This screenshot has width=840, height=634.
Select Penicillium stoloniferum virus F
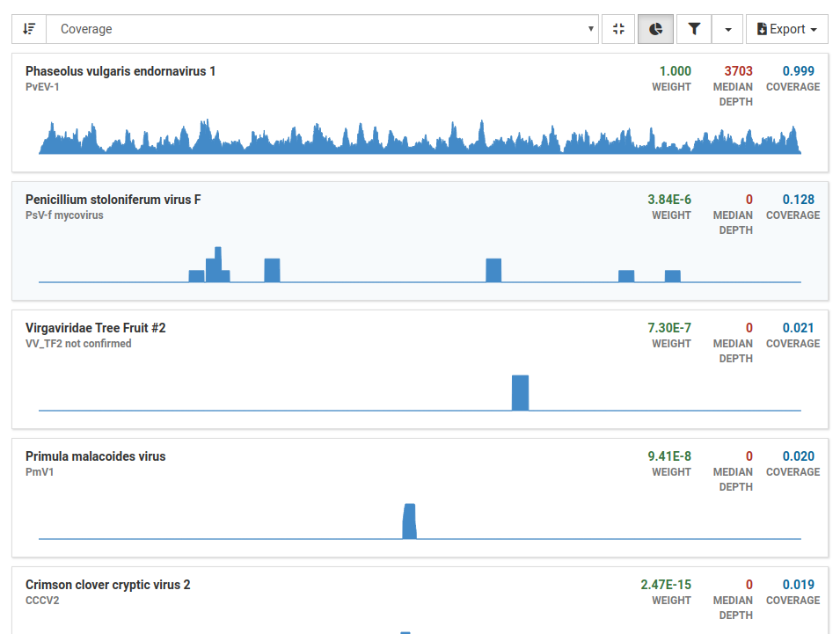[x=113, y=200]
